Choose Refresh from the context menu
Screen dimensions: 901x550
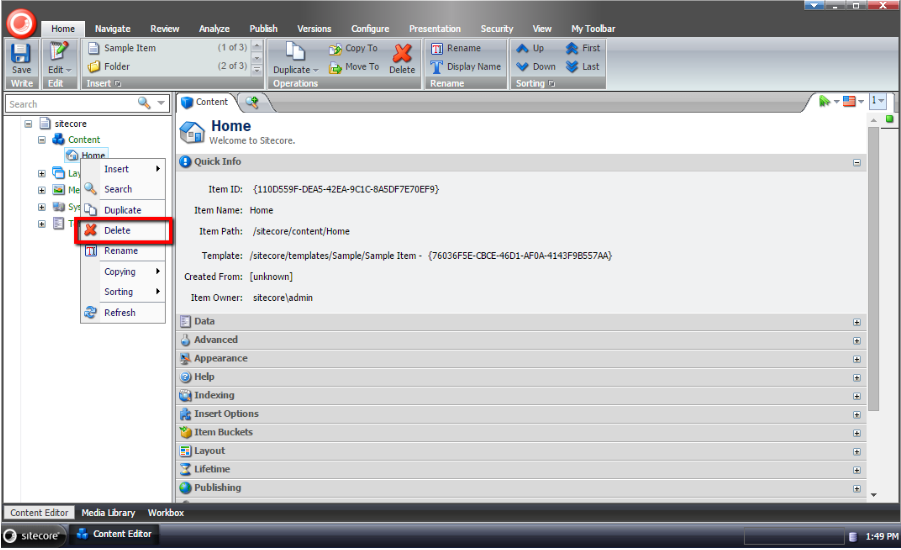tap(123, 313)
